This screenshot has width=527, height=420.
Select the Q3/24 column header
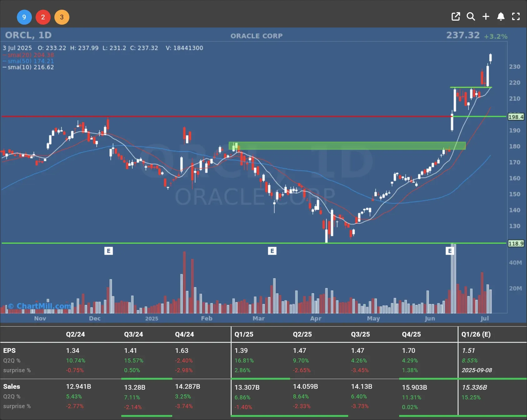(133, 334)
